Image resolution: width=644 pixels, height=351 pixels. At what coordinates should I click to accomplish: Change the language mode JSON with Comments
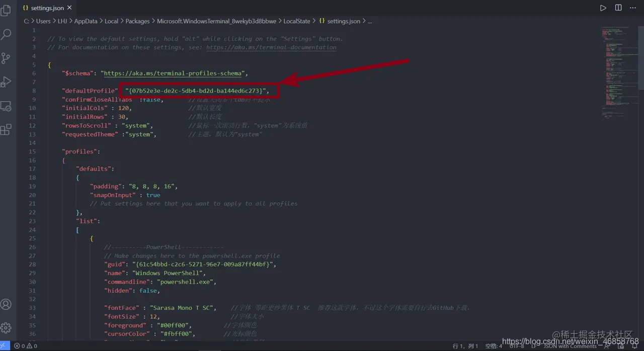tap(570, 346)
